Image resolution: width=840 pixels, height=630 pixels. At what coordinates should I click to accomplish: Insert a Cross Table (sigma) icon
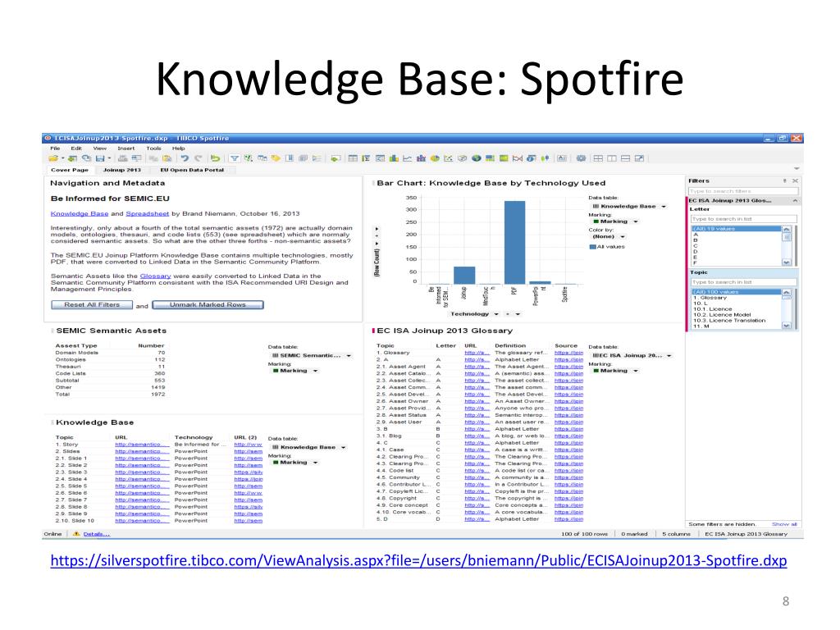[x=366, y=158]
